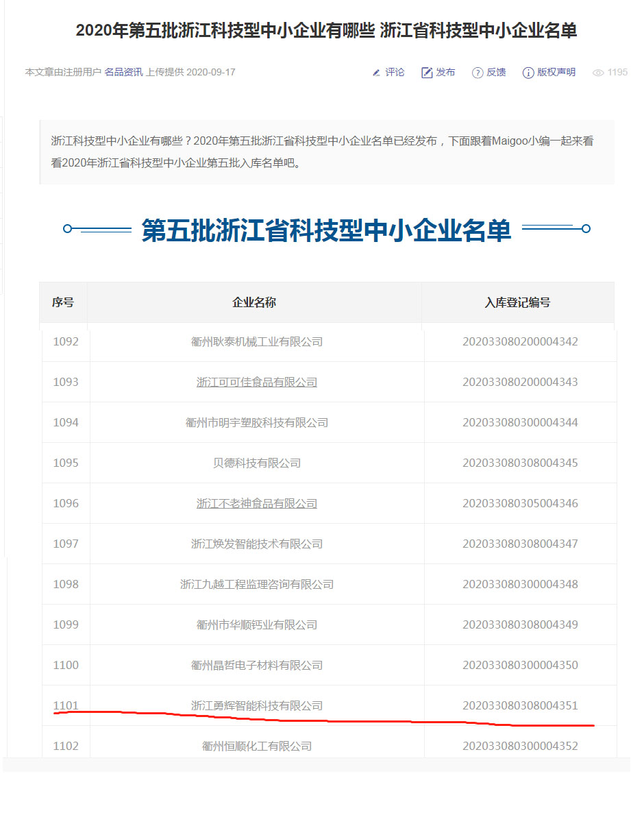Select registration number 202033080300004348
The width and height of the screenshot is (644, 813).
(520, 584)
